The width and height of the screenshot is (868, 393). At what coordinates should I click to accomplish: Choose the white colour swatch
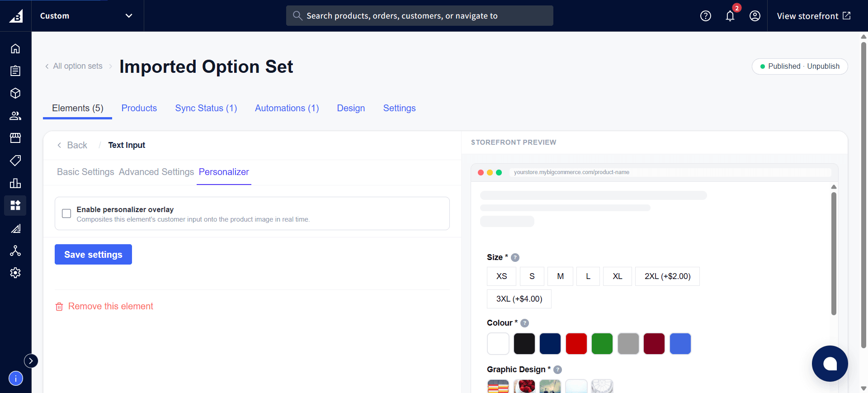[498, 344]
